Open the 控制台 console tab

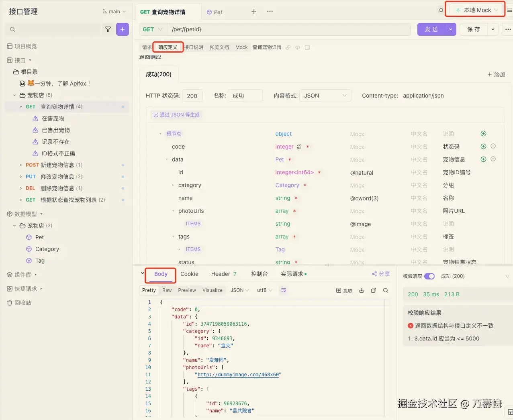pyautogui.click(x=259, y=274)
